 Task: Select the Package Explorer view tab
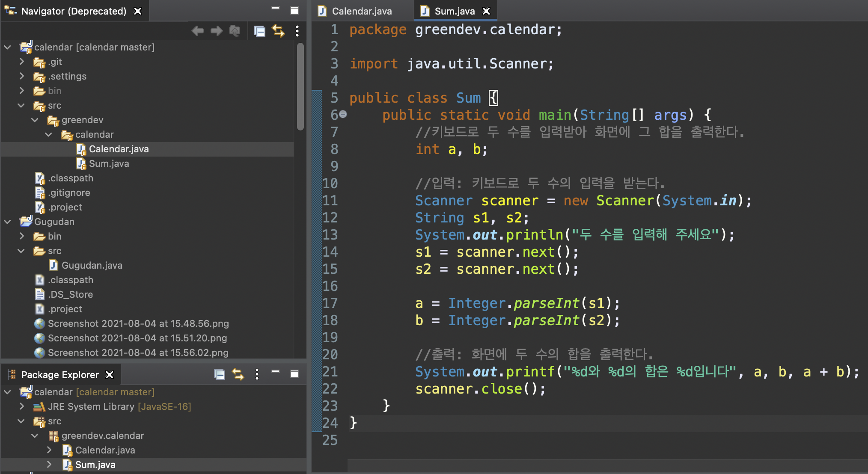click(60, 375)
